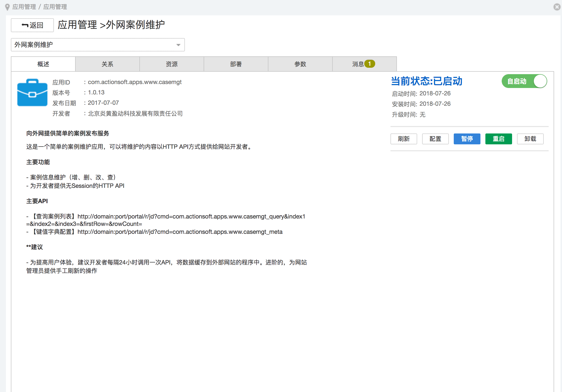The width and height of the screenshot is (562, 392).
Task: View the 消息 tab
Action: tap(365, 64)
